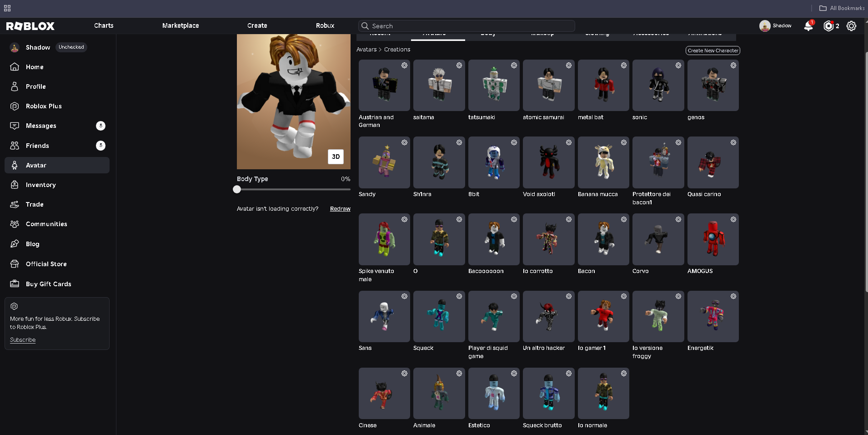
Task: Select the Bacoooooon avatar thumbnail
Action: 494,239
